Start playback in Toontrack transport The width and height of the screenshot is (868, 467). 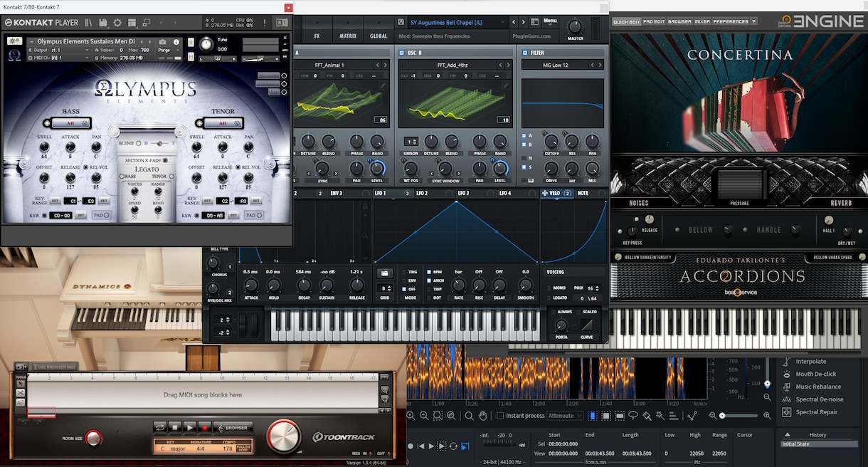coord(189,427)
